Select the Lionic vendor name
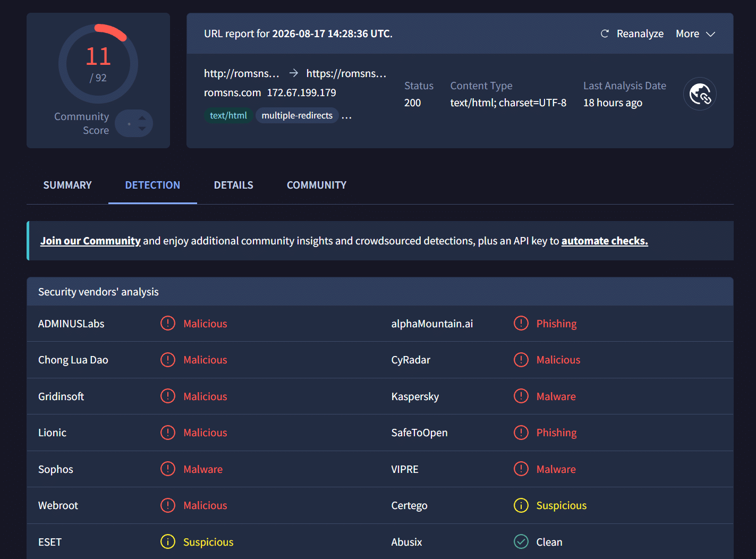This screenshot has height=559, width=756. (52, 433)
